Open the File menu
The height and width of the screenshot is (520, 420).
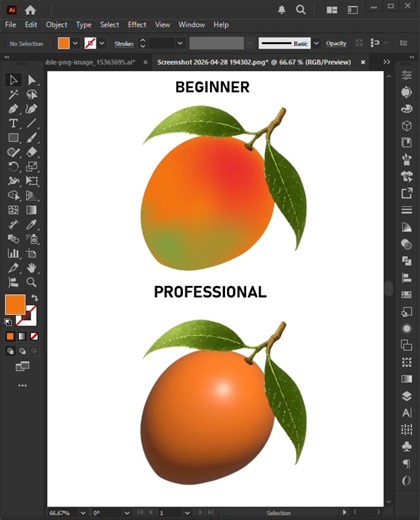point(10,25)
